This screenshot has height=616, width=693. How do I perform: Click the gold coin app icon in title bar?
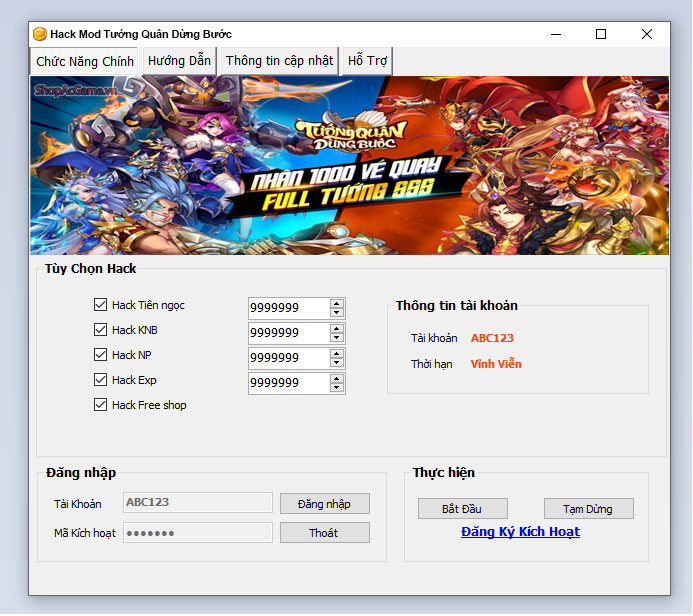point(40,34)
